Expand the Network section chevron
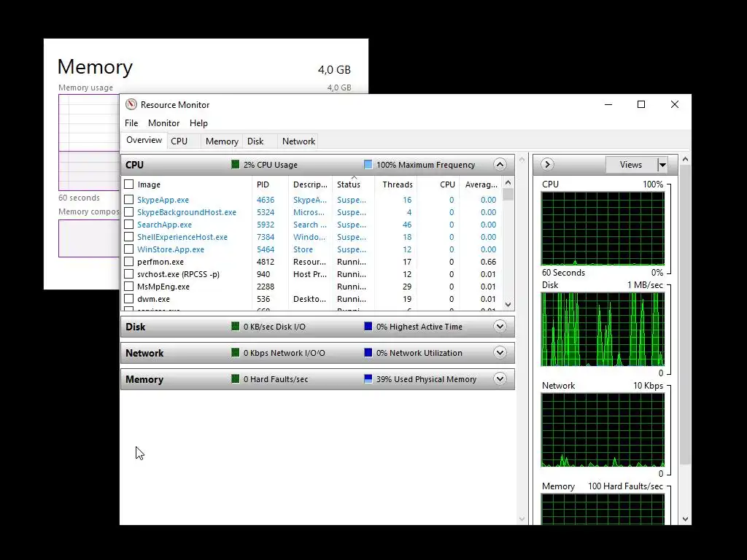The height and width of the screenshot is (560, 747). [500, 353]
